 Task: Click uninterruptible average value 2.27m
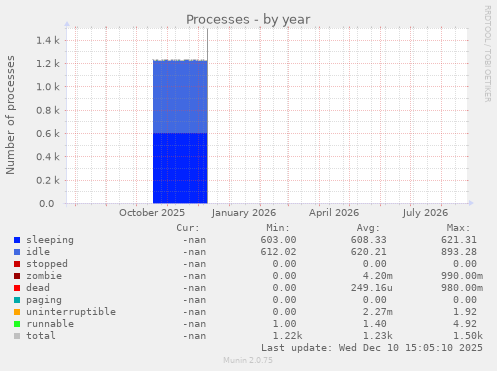pos(378,312)
